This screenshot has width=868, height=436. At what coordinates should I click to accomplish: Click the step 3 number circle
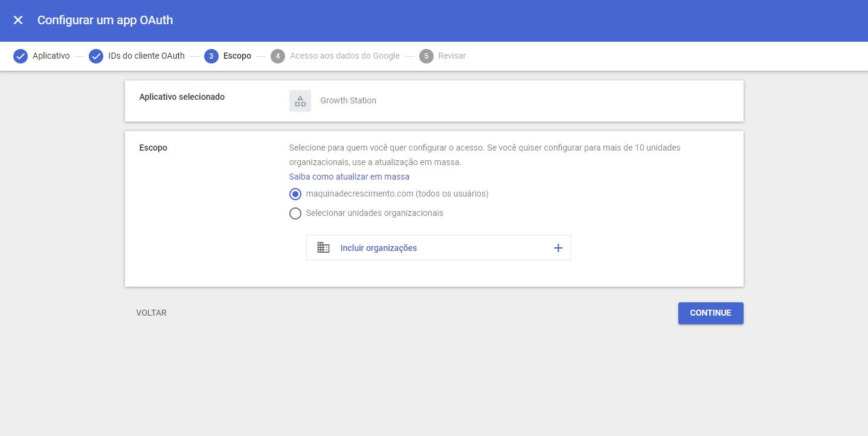tap(211, 56)
